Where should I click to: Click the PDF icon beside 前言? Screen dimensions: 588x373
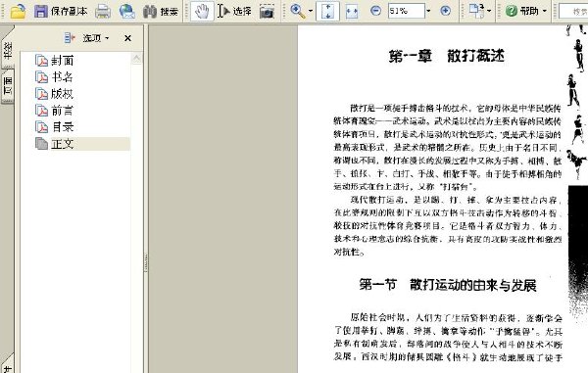point(41,111)
